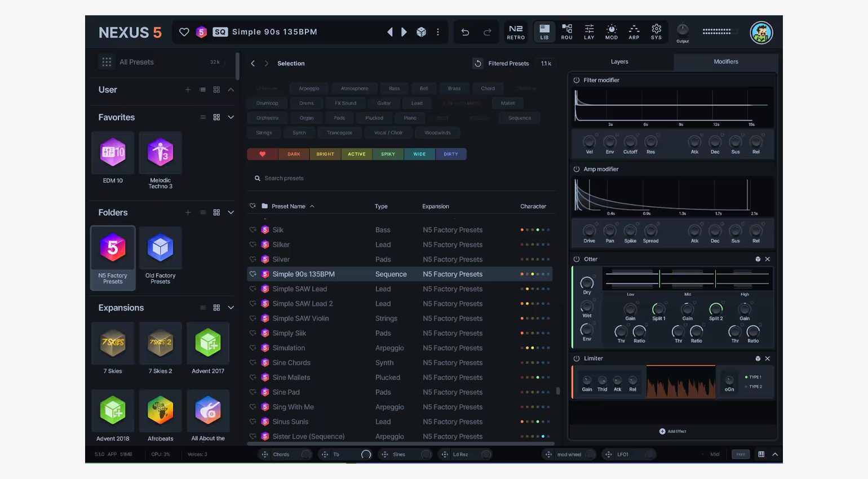Filter presets by the BRIGHT character tag
The image size is (868, 479).
tap(325, 154)
